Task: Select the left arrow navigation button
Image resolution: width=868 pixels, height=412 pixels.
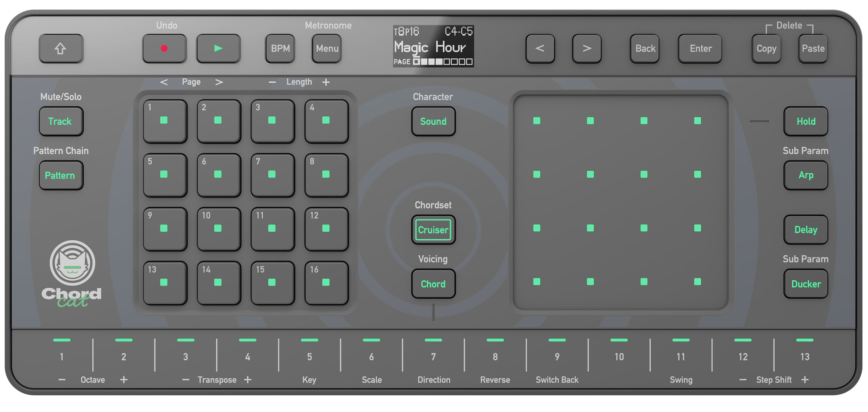Action: click(540, 48)
